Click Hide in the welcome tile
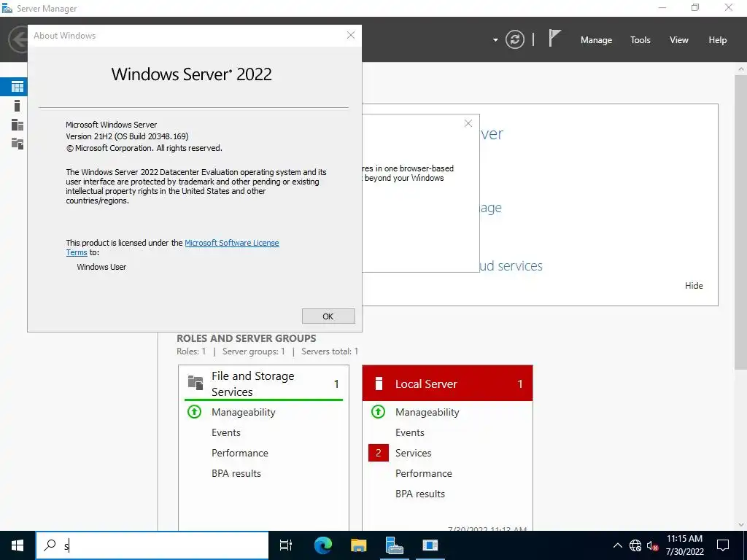Image resolution: width=747 pixels, height=560 pixels. 694,286
